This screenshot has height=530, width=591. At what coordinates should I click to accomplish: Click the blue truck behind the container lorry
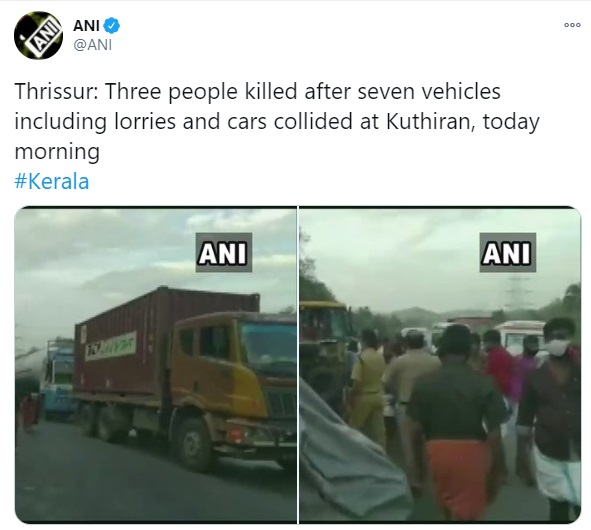pyautogui.click(x=60, y=377)
